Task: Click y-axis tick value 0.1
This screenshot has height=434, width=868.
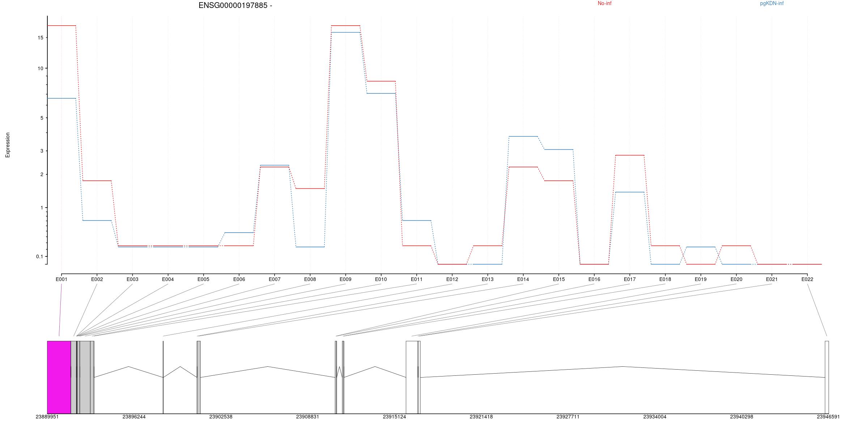Action: (40, 256)
